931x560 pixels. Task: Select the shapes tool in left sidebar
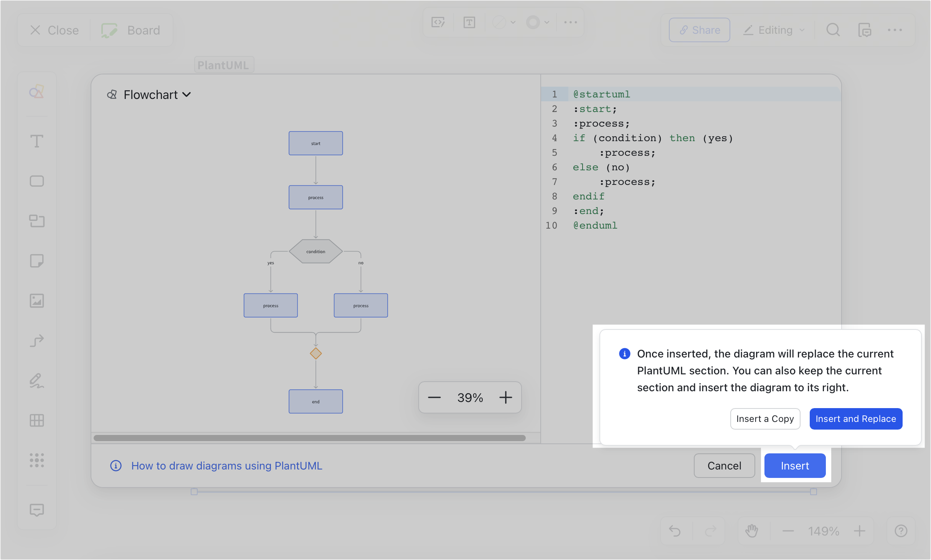[37, 92]
